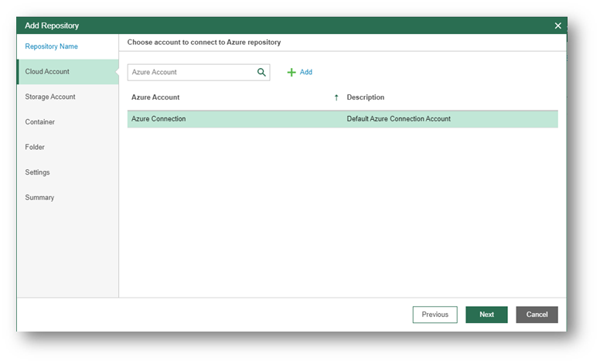
Task: Sort by Description column header
Action: [x=366, y=97]
